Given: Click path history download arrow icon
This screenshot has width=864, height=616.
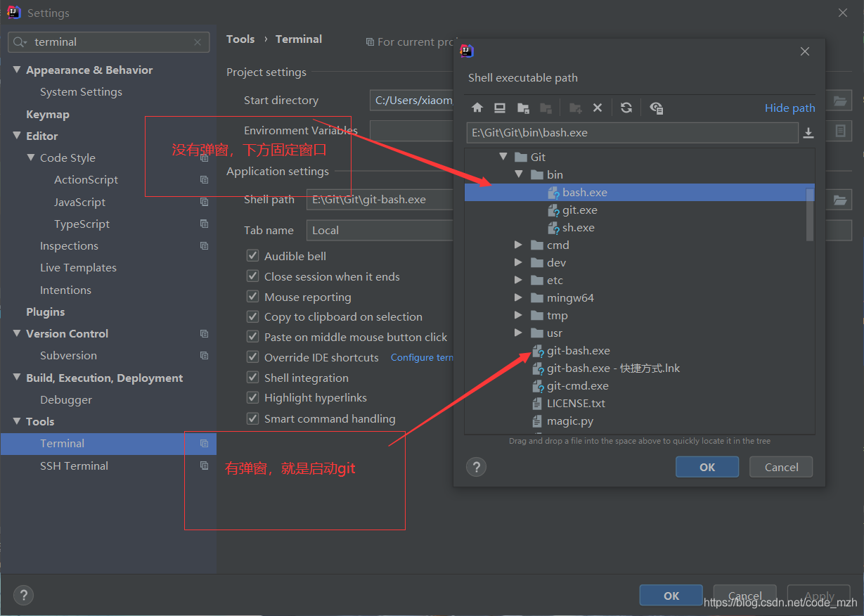Looking at the screenshot, I should pos(808,133).
